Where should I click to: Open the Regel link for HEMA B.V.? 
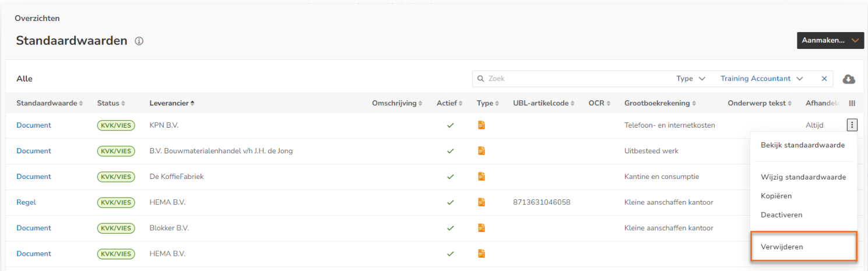26,202
